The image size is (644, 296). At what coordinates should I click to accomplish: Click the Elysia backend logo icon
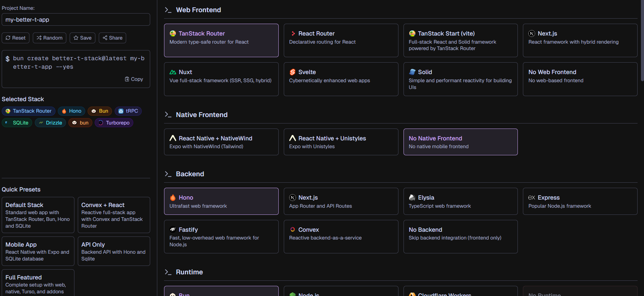[412, 198]
